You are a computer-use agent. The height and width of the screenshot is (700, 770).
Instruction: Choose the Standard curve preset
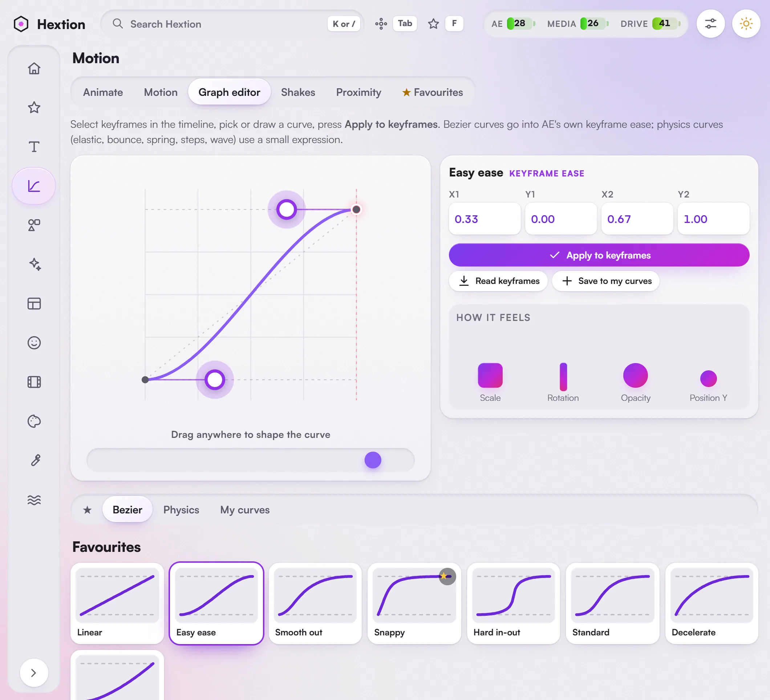612,603
